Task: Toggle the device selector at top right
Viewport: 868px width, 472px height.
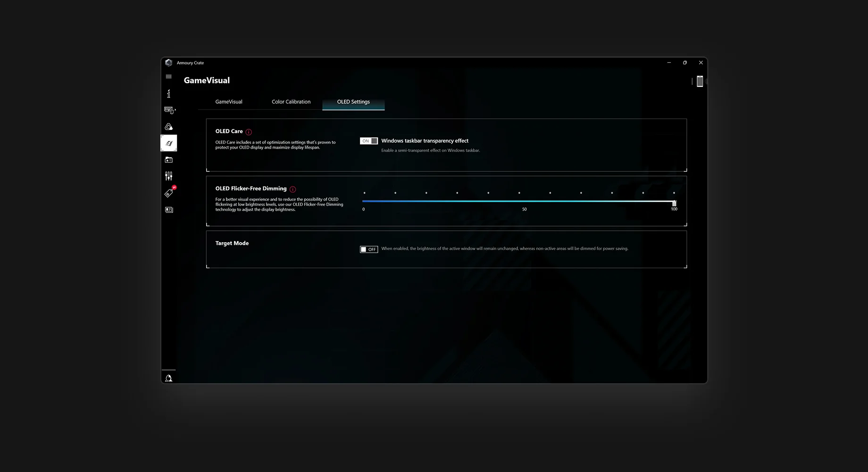Action: click(x=700, y=81)
